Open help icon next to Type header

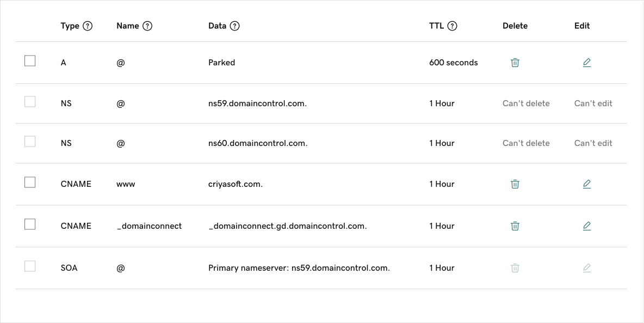[x=88, y=26]
